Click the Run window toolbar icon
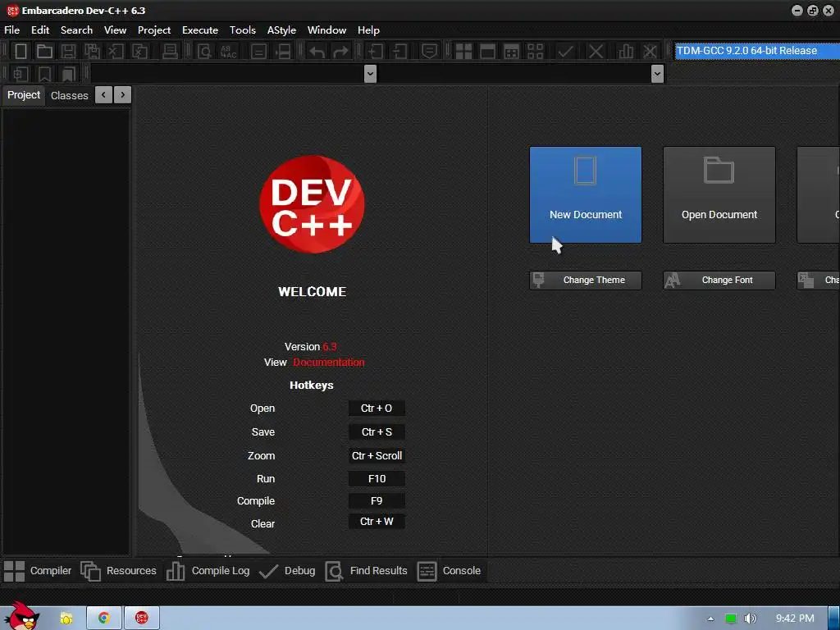The height and width of the screenshot is (630, 840). point(487,52)
